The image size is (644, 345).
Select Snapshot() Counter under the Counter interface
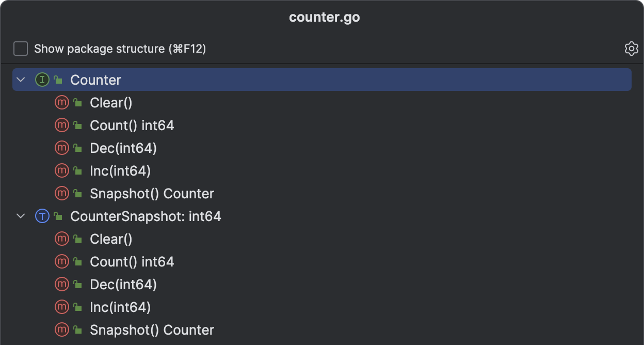(x=152, y=194)
